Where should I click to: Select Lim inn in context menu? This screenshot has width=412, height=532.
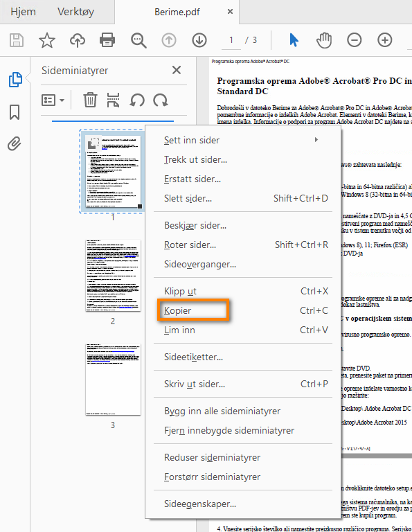(x=243, y=330)
